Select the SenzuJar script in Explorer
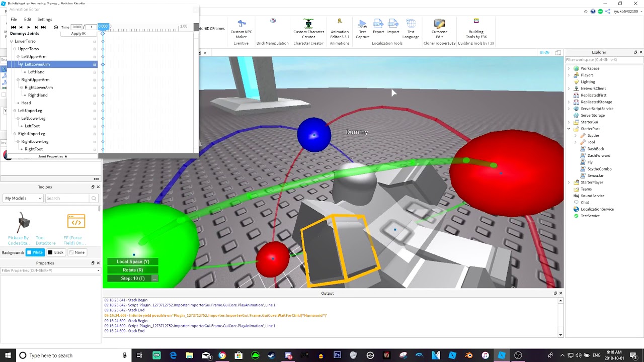The width and height of the screenshot is (644, 362). [x=595, y=175]
